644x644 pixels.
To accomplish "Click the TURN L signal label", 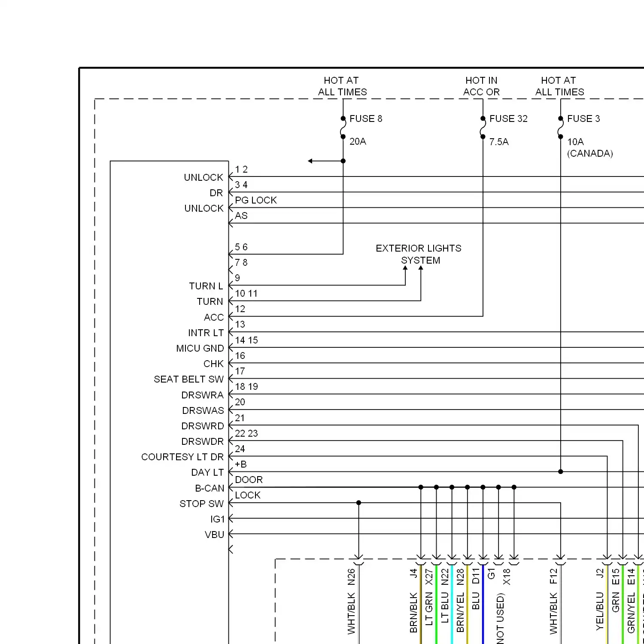I will tap(206, 286).
